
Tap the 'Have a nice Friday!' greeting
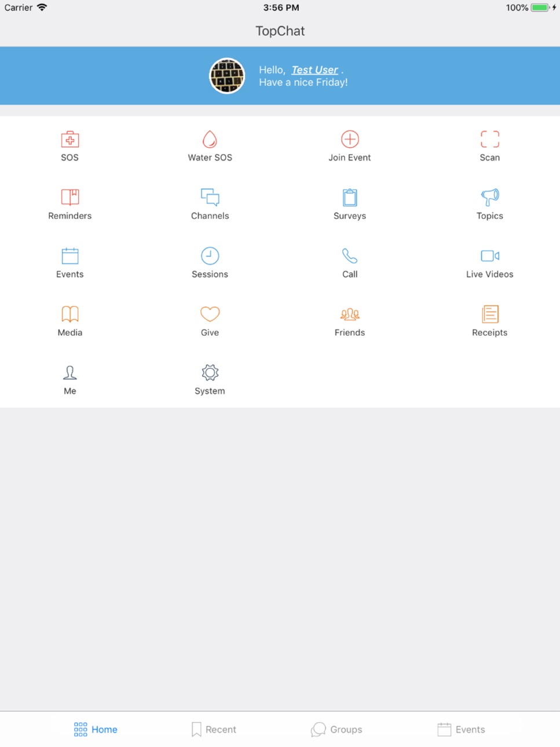[303, 83]
